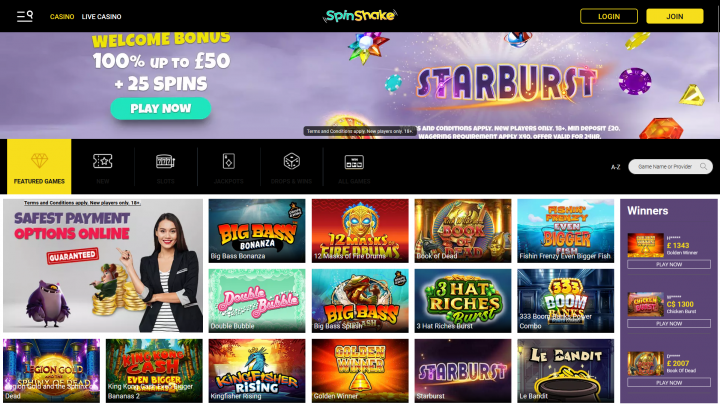This screenshot has width=720, height=404.
Task: Open the All Games icon
Action: click(354, 162)
